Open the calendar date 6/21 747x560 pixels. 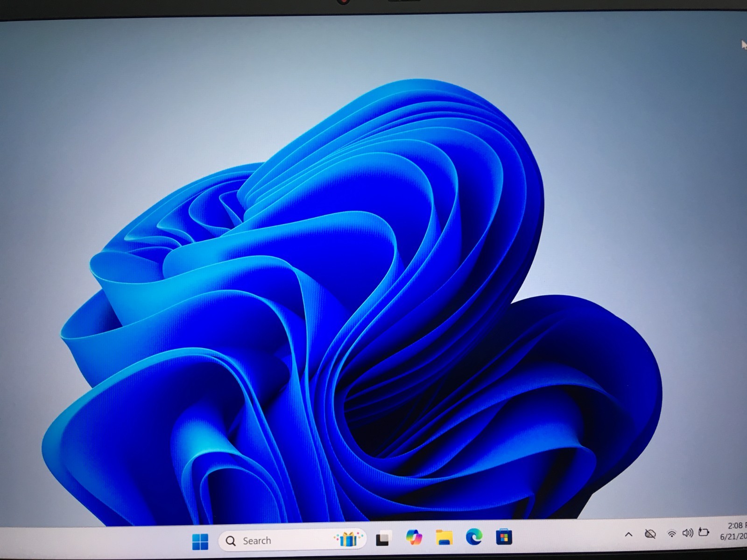(x=733, y=537)
